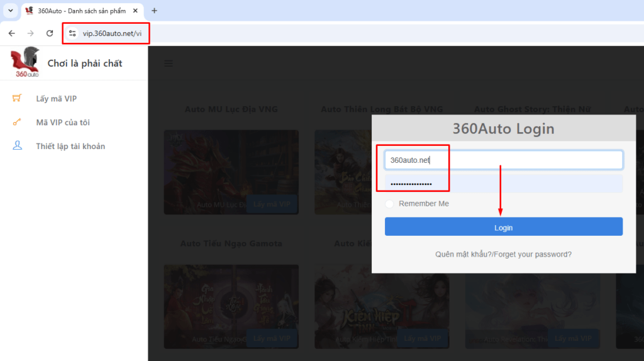This screenshot has width=644, height=361.
Task: Click the 360Auto Login dialog title
Action: [x=504, y=128]
